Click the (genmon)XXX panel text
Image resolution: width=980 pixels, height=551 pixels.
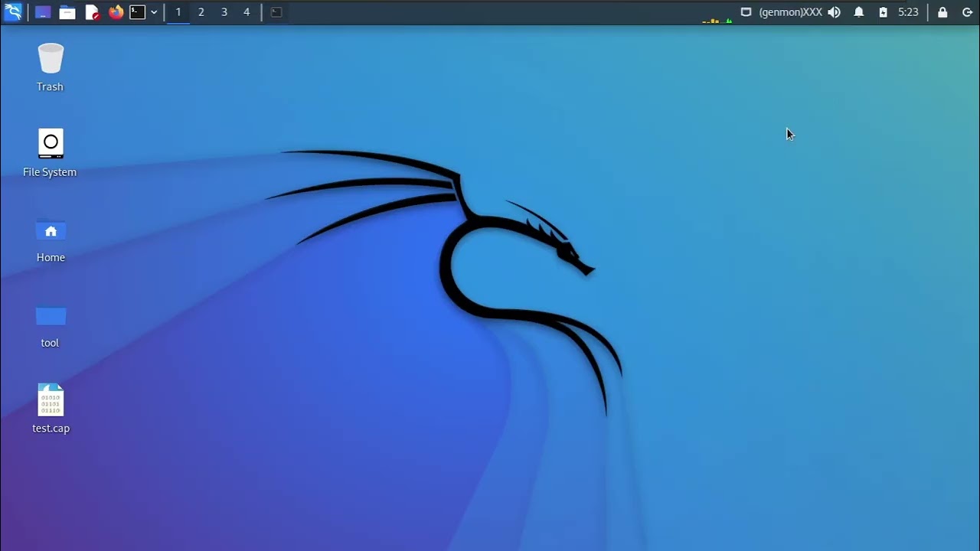click(790, 12)
